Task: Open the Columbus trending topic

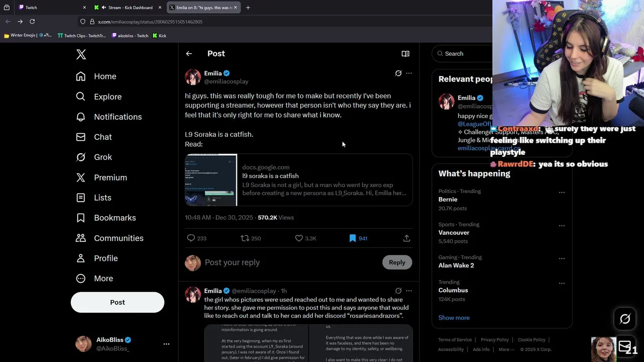Action: click(x=453, y=291)
